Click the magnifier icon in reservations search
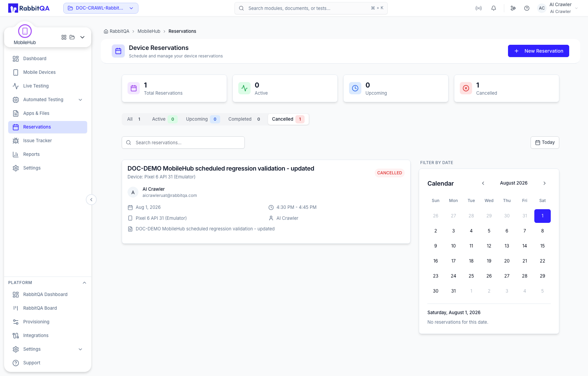588x376 pixels. coord(129,143)
